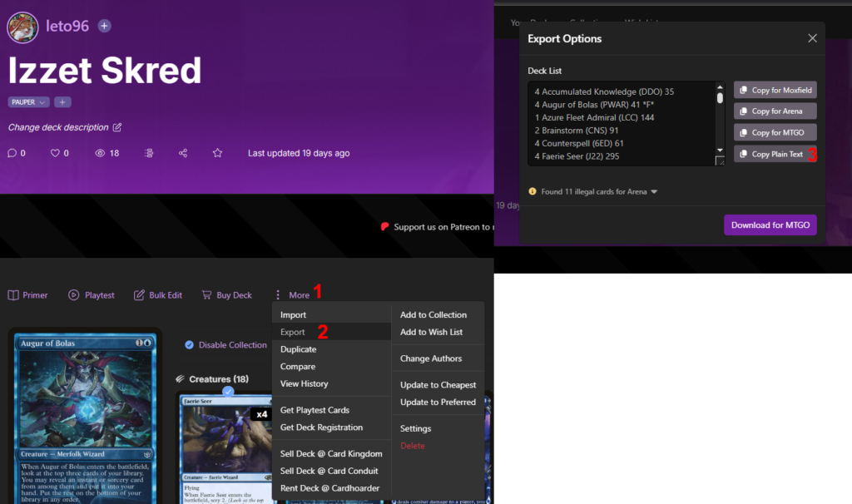The image size is (852, 504).
Task: Open the Playtest tool
Action: click(x=92, y=295)
